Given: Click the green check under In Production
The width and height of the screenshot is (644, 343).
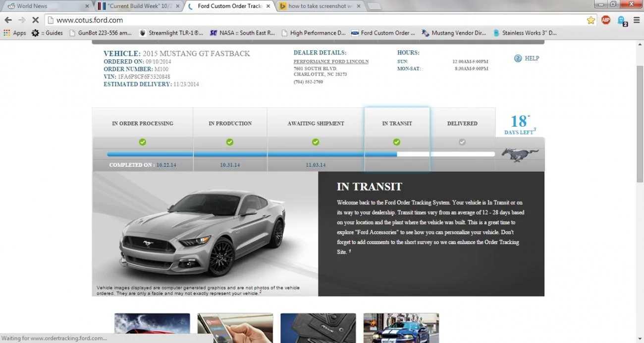Looking at the screenshot, I should coord(230,142).
